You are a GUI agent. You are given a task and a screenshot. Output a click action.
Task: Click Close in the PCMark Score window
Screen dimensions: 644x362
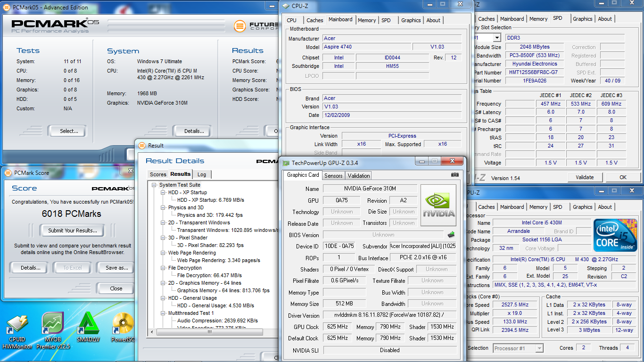(x=116, y=288)
